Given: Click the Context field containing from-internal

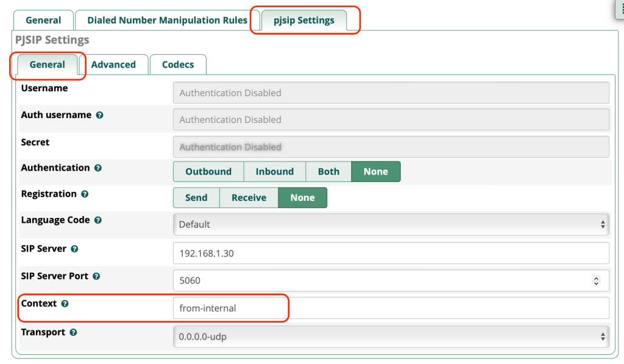Looking at the screenshot, I should pyautogui.click(x=391, y=308).
